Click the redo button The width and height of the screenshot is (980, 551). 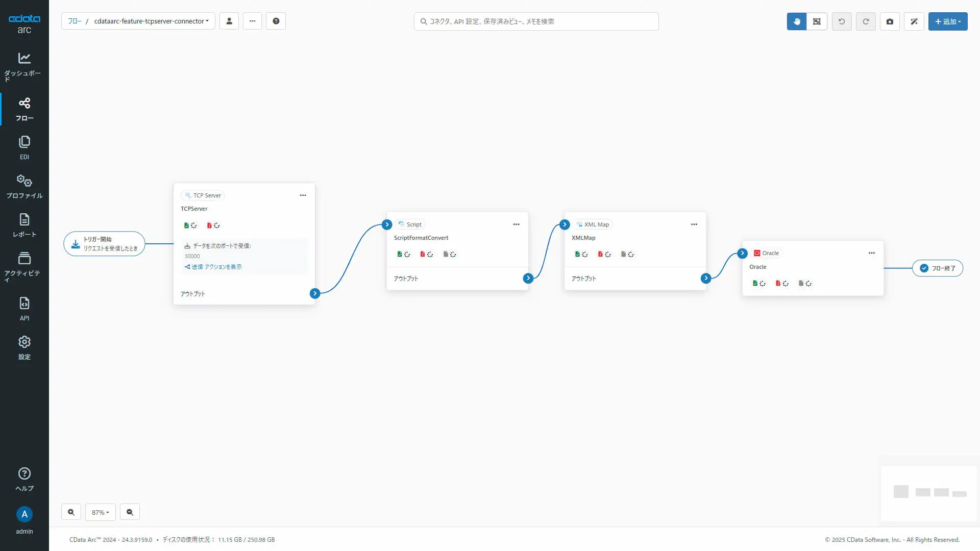[866, 21]
